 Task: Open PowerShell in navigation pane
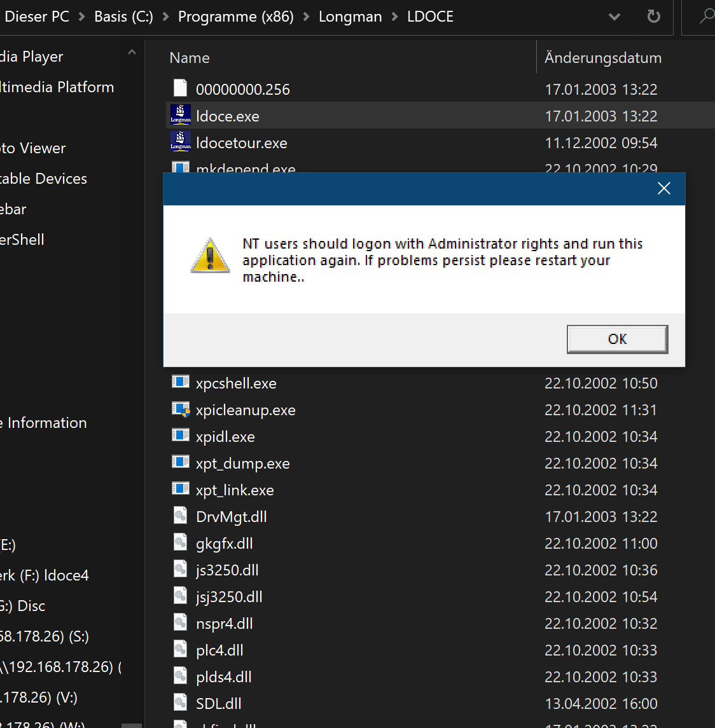click(22, 240)
